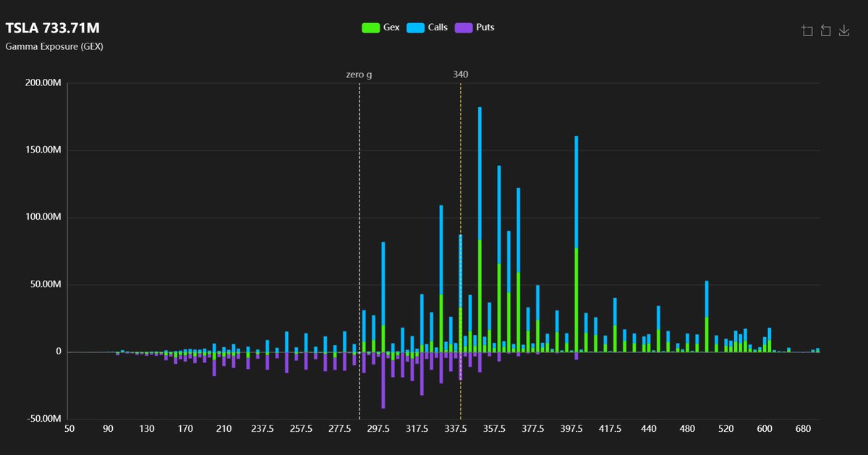Select the 'TSLA 733.71M' chart title
This screenshot has width=868, height=455.
(53, 28)
